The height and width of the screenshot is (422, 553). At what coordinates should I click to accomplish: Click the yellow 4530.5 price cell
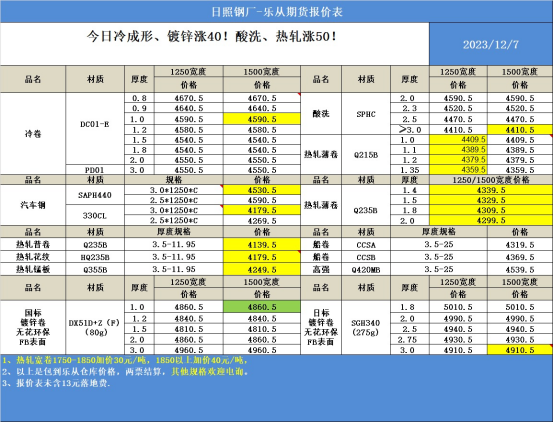click(262, 190)
